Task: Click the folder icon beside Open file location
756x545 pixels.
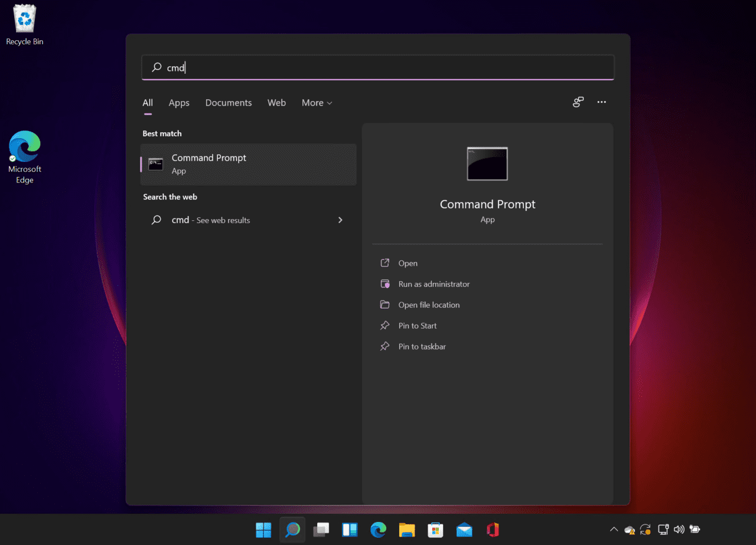Action: click(x=385, y=305)
